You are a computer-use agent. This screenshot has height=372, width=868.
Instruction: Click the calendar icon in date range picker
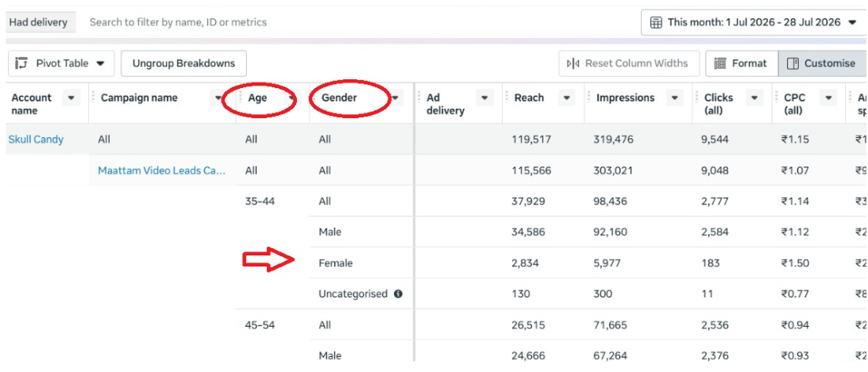[656, 23]
